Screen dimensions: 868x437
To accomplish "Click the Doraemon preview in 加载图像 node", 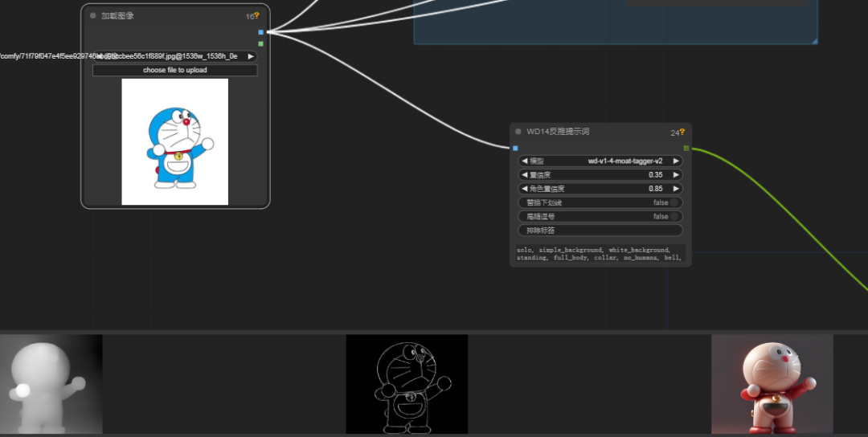I will (175, 141).
